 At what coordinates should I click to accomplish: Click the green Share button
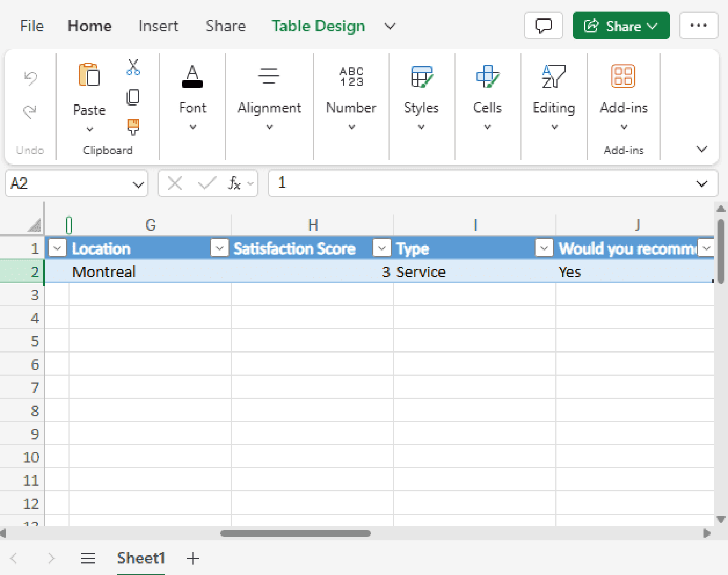pyautogui.click(x=621, y=26)
